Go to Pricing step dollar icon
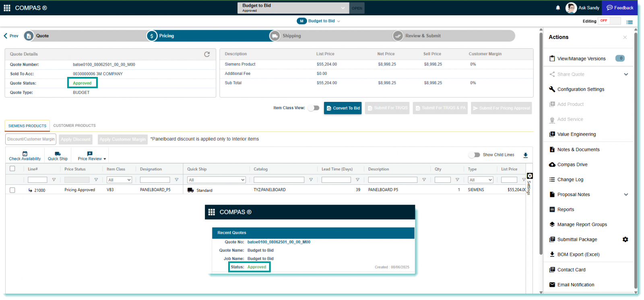The height and width of the screenshot is (300, 644). (152, 36)
